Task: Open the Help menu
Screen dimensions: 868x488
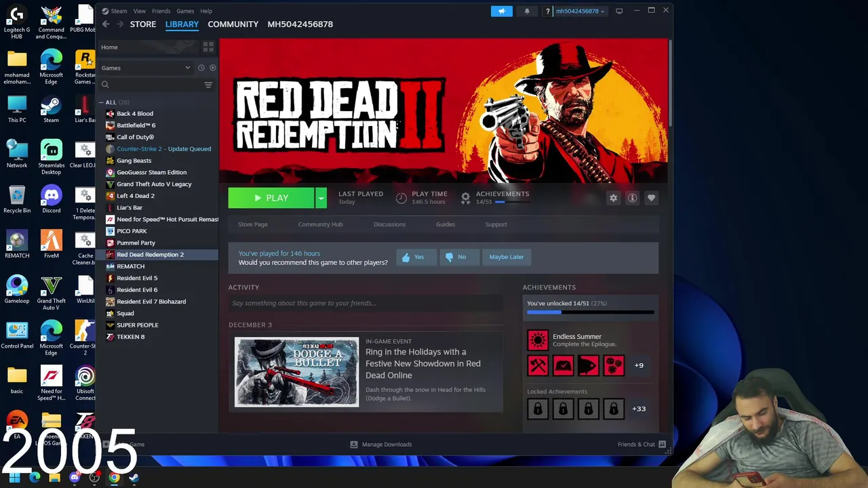Action: tap(206, 11)
